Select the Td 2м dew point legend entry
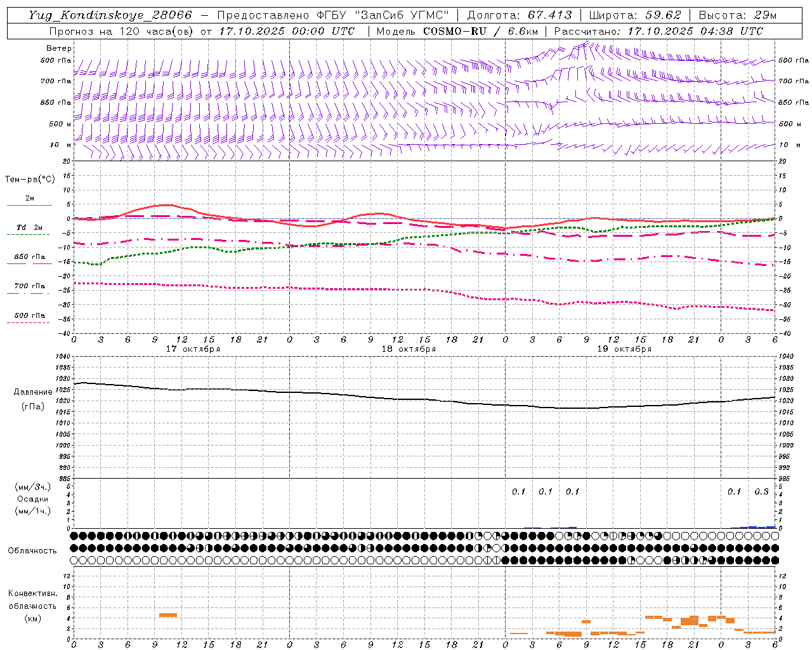The height and width of the screenshot is (650, 812). tap(29, 227)
